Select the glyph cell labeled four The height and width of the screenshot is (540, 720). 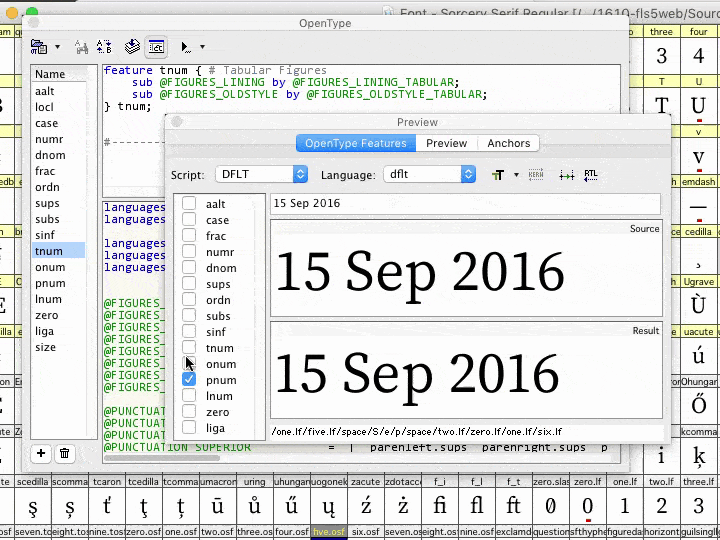pyautogui.click(x=698, y=51)
